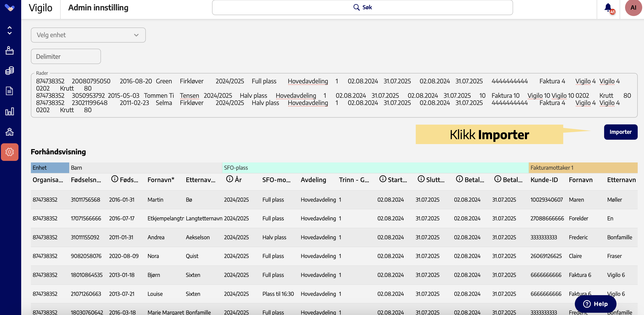The image size is (644, 315).
Task: Open the coin stack payments icon
Action: pyautogui.click(x=9, y=71)
